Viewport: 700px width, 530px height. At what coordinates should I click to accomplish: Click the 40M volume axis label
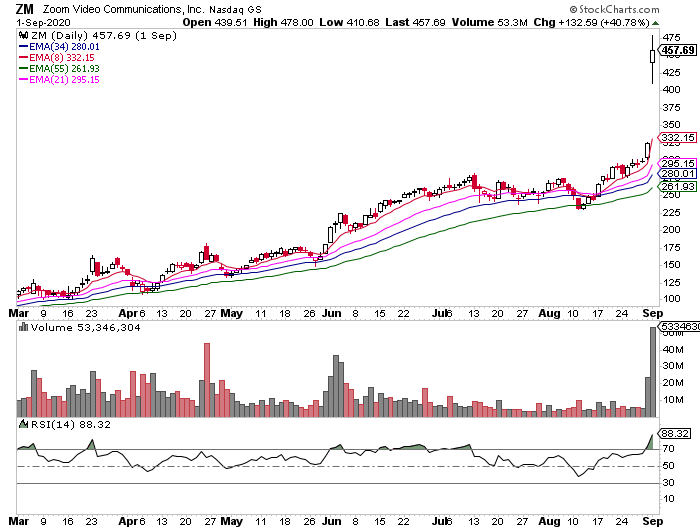(673, 350)
